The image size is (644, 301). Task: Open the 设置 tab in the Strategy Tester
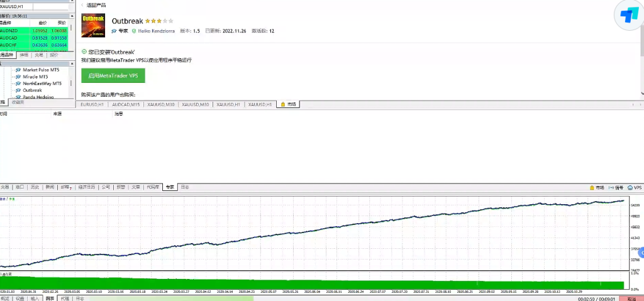(19, 298)
